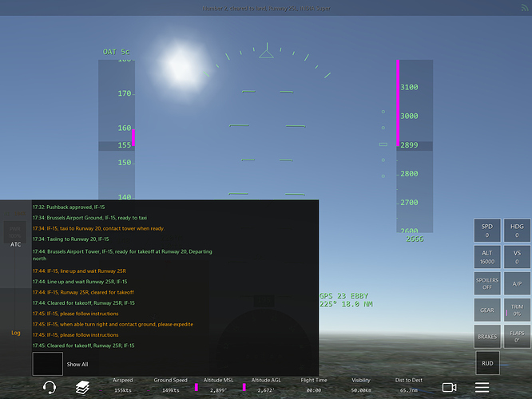Tap the Altitude MSL 2,899' readout

click(218, 385)
